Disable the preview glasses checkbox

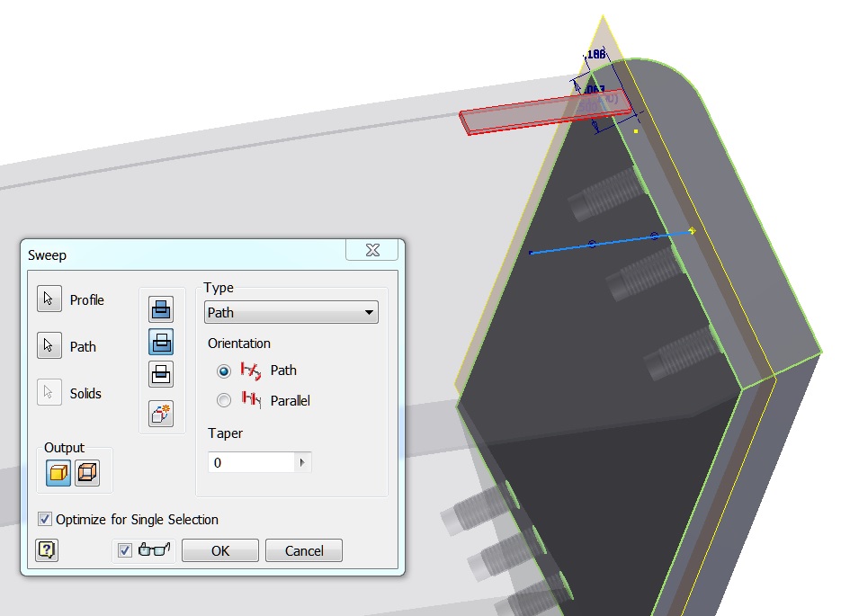point(124,550)
